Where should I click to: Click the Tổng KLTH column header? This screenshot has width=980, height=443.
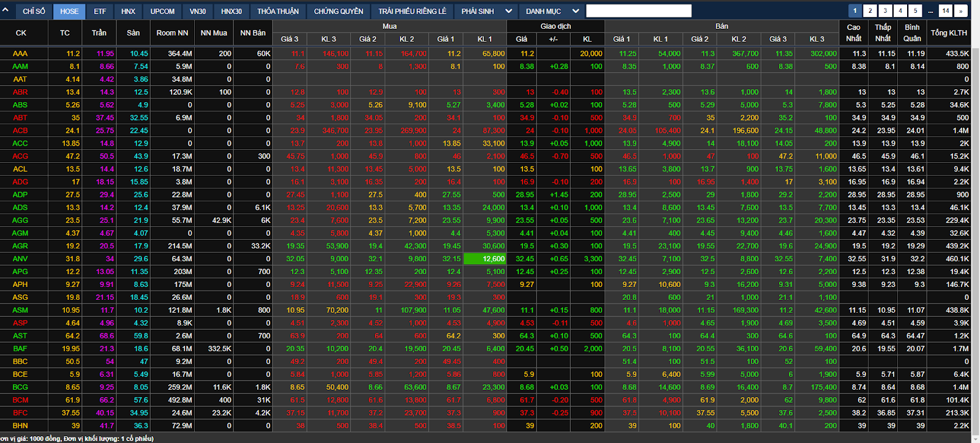(x=949, y=33)
